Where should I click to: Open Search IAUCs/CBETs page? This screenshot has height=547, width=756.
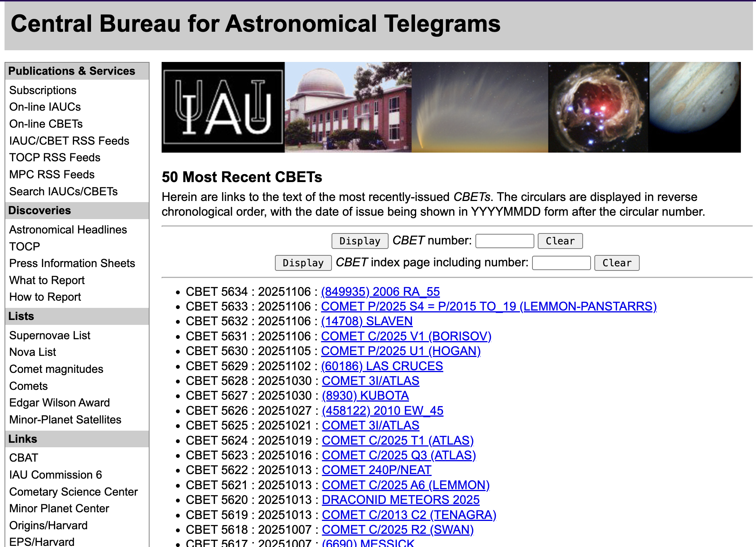[63, 192]
